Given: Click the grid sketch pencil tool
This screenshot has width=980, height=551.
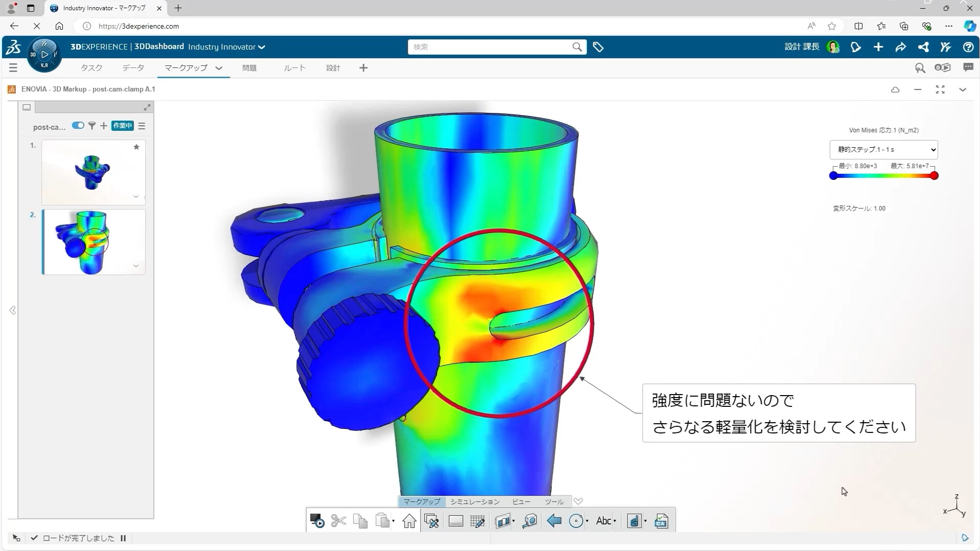Looking at the screenshot, I should tap(477, 521).
